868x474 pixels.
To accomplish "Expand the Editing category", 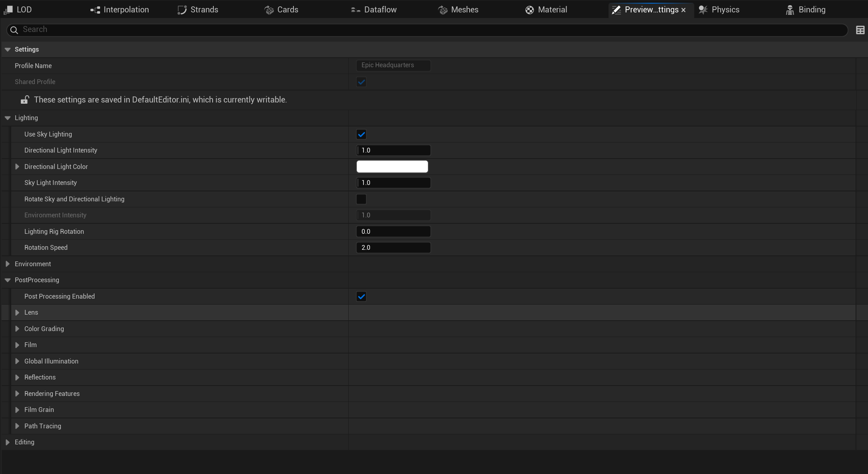I will coord(8,442).
